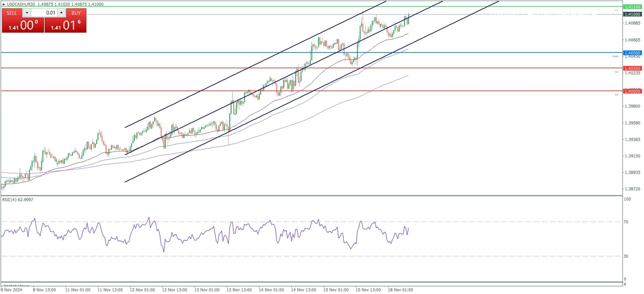Screen dimensions: 644x294
Task: Click the 1.40665 price scale value
Action: coord(632,40)
